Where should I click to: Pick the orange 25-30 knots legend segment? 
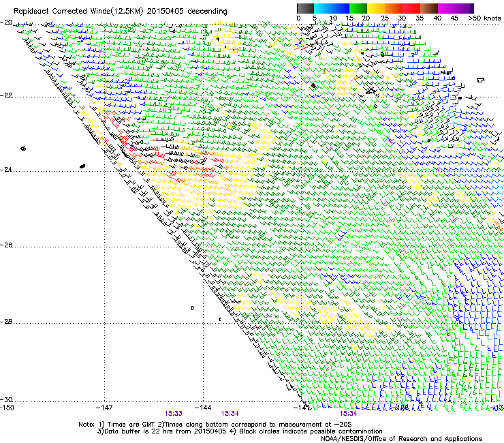point(394,8)
